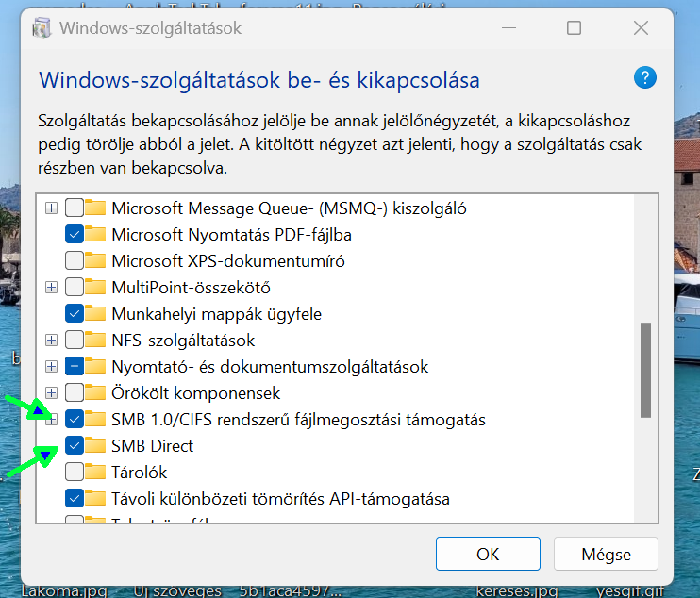This screenshot has height=598, width=700.
Task: Click folder icon beside Microsoft Nyomtatás PDF-fájlba
Action: click(x=95, y=234)
